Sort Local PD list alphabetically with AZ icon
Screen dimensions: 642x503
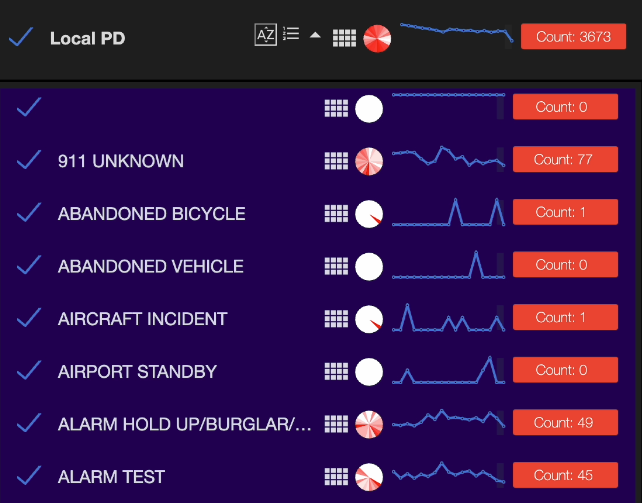coord(265,35)
